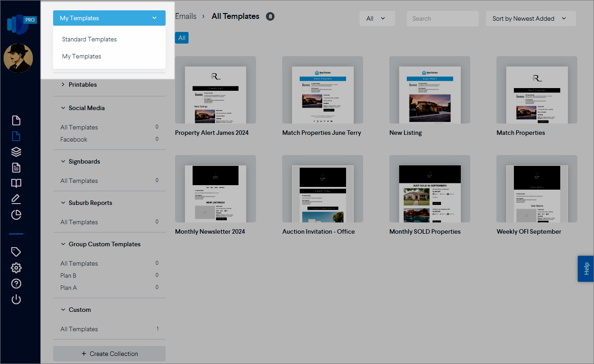Open Property Alert James 2024 template thumbnail
Viewport: 594px width, 364px height.
click(216, 90)
